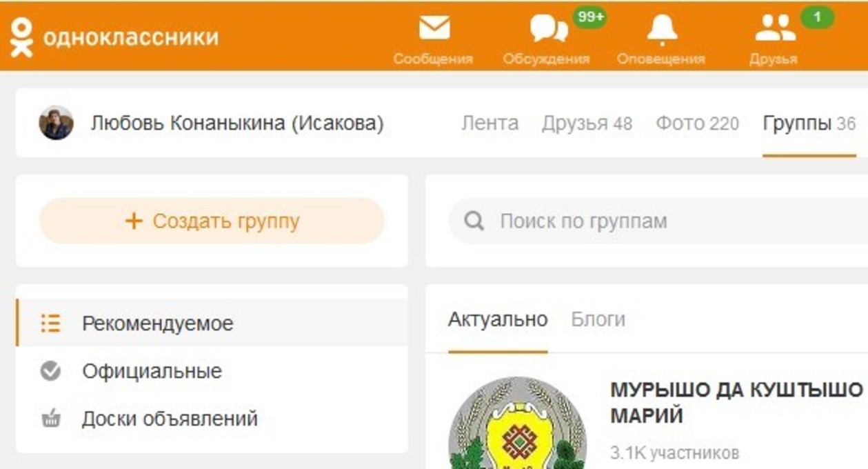
Task: Select Доски объявлений in sidebar
Action: coord(212,419)
